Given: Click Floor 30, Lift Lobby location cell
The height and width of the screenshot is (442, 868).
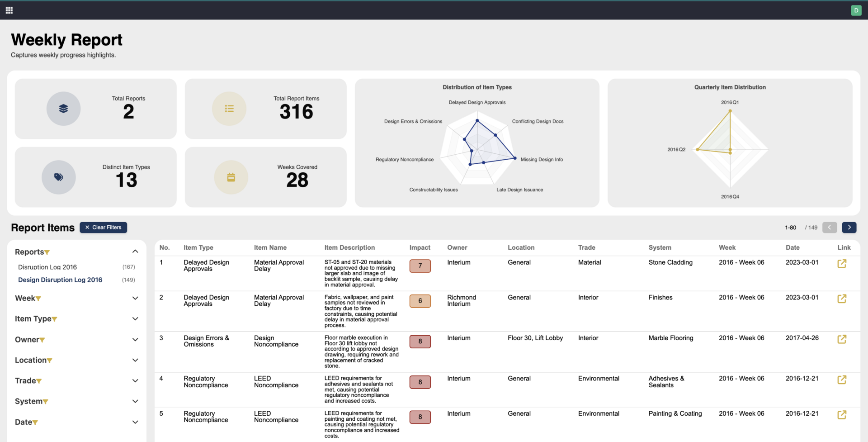Looking at the screenshot, I should coord(535,338).
